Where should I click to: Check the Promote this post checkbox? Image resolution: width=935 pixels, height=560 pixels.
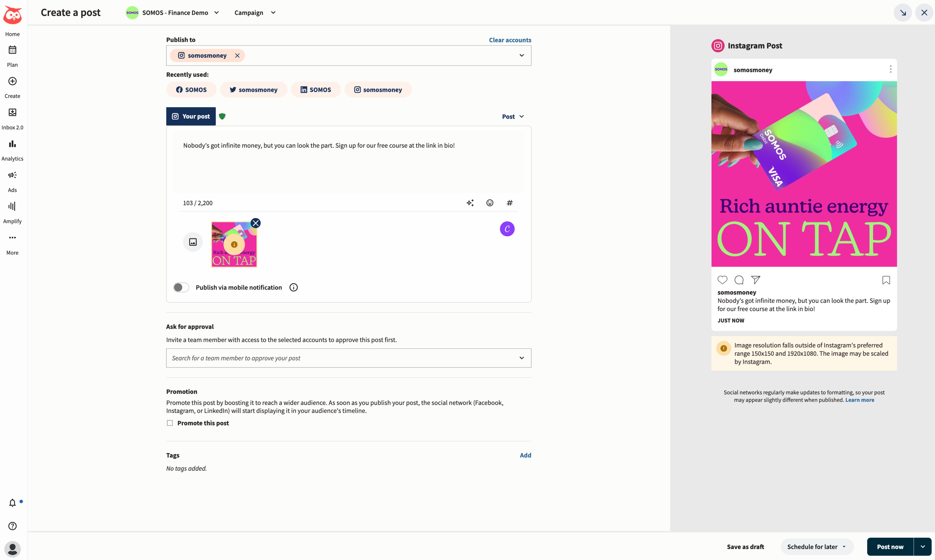169,423
